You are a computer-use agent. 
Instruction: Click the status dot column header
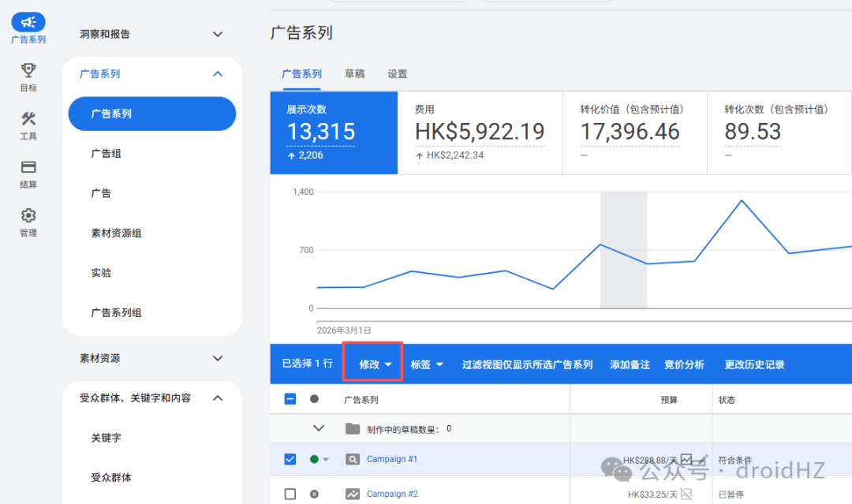pos(314,399)
